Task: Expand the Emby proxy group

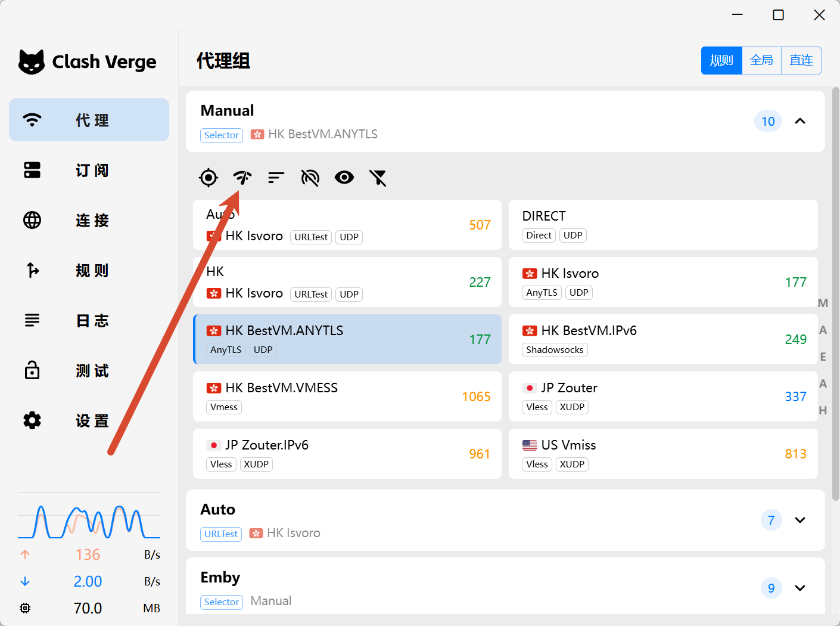Action: (800, 588)
